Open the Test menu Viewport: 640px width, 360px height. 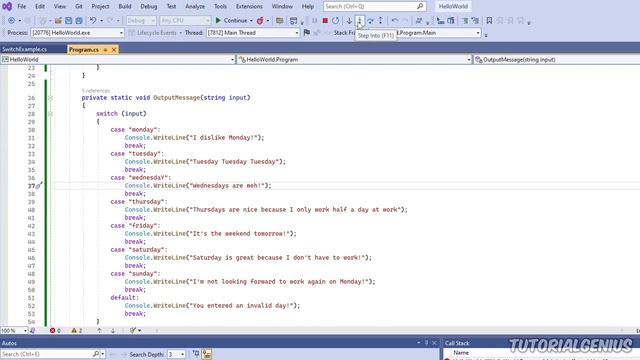(x=171, y=7)
